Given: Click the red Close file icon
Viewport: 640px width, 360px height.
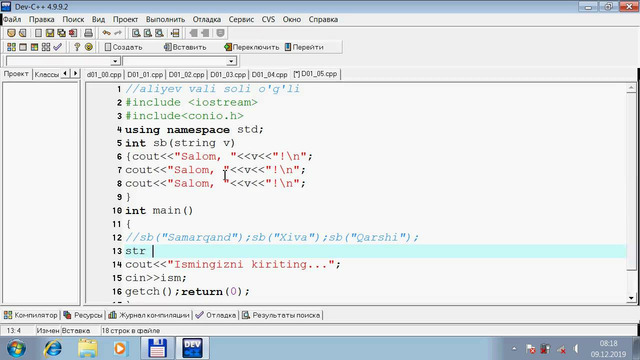Looking at the screenshot, I should click(73, 33).
